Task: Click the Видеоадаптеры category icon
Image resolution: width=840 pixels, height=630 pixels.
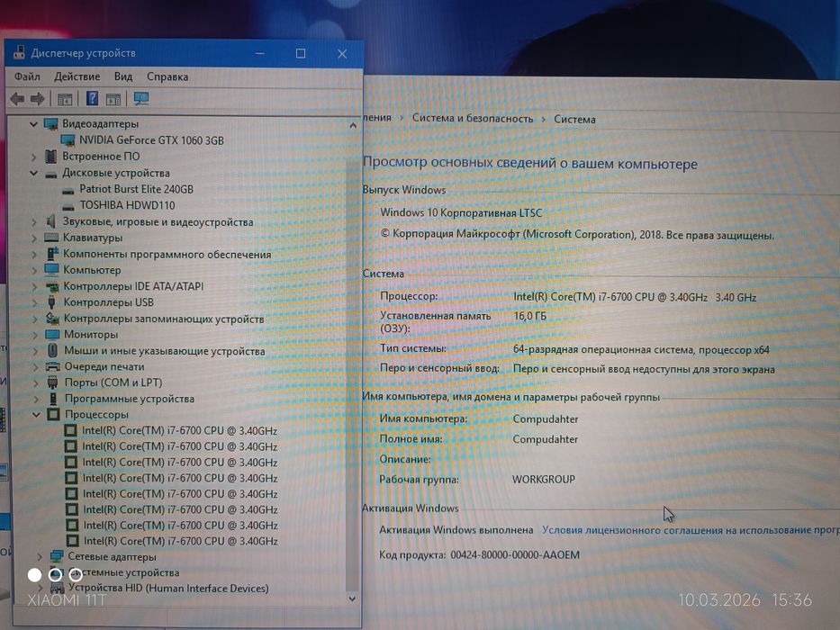Action: (51, 124)
